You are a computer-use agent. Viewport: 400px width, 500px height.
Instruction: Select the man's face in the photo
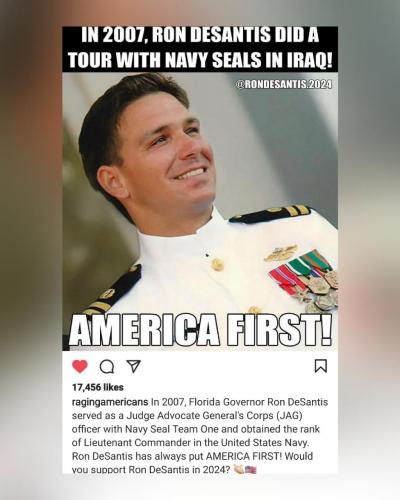[x=167, y=150]
